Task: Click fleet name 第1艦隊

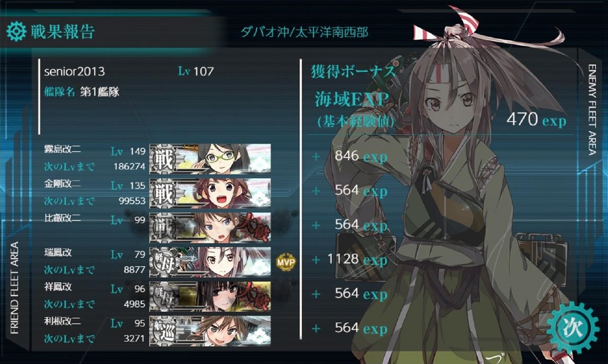Action: click(100, 92)
